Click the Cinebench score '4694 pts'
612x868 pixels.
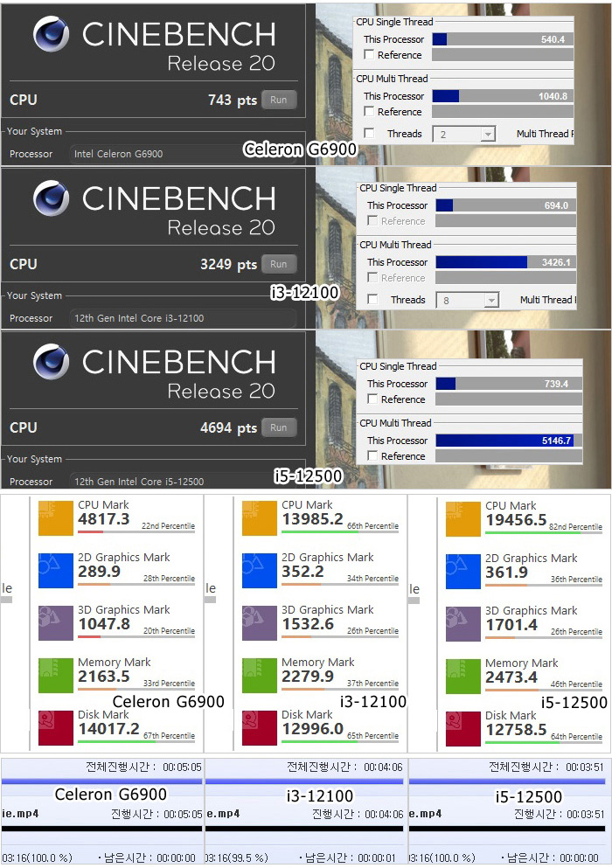coord(229,428)
